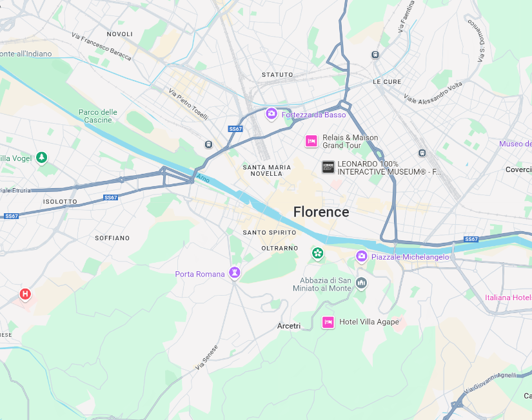532x420 pixels.
Task: Select the Museo label at right edge
Action: pyautogui.click(x=515, y=144)
